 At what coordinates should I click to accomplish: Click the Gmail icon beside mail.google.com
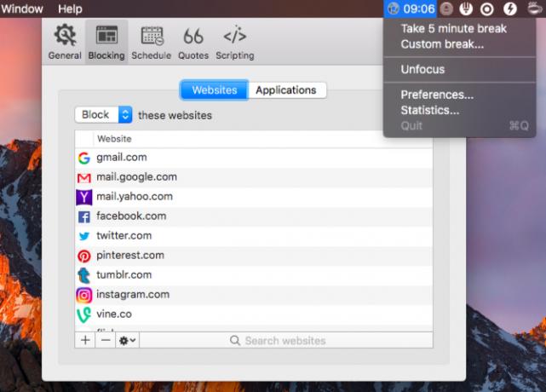(x=84, y=178)
